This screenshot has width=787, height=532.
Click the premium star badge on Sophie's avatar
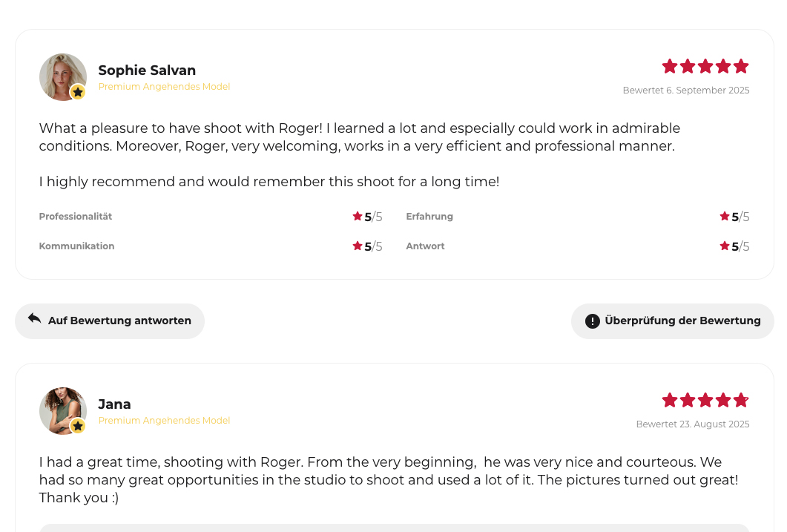click(x=78, y=92)
